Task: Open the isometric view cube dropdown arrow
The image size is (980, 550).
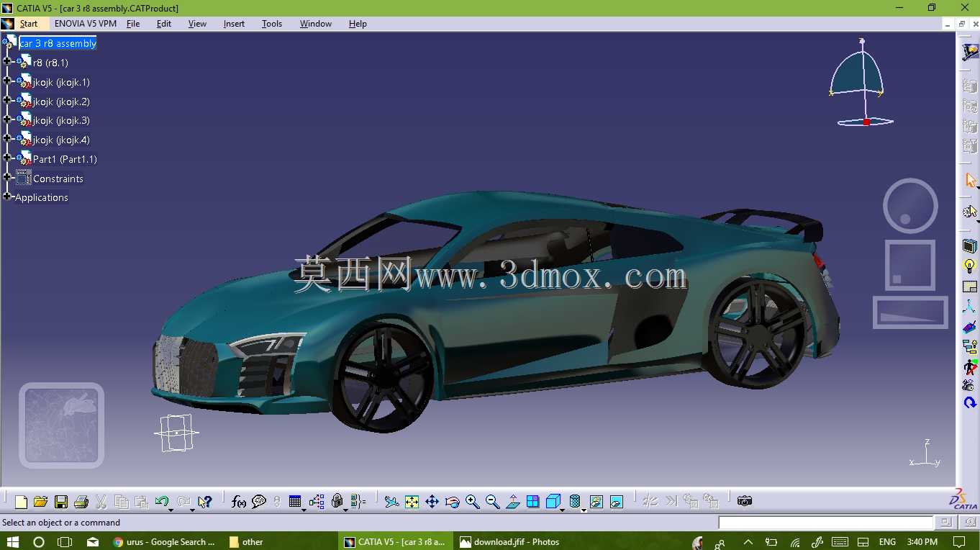Action: [563, 510]
